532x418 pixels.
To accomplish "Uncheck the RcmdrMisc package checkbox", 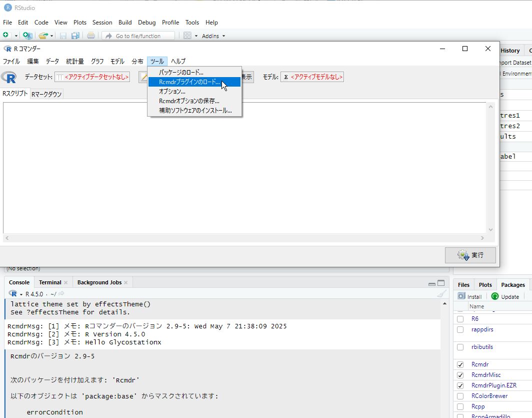I will (460, 375).
